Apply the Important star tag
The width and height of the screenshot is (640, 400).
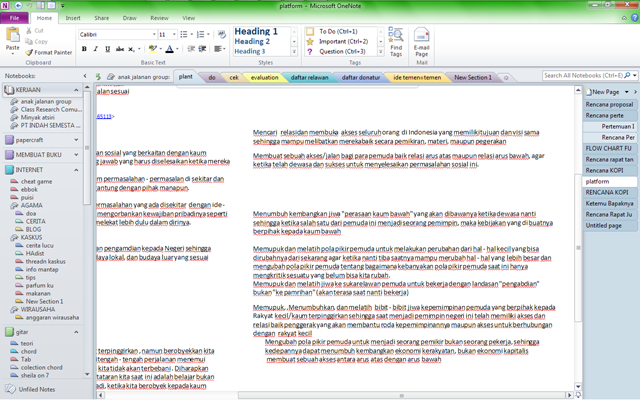click(310, 42)
